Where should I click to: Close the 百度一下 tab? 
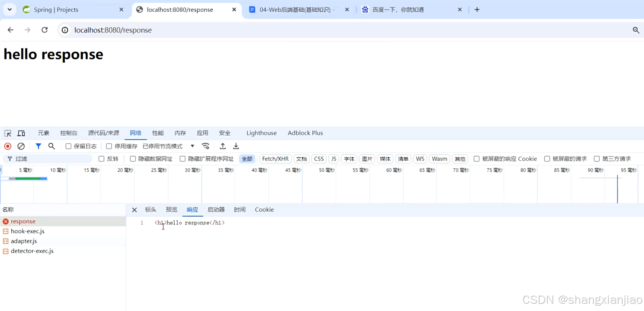(460, 9)
